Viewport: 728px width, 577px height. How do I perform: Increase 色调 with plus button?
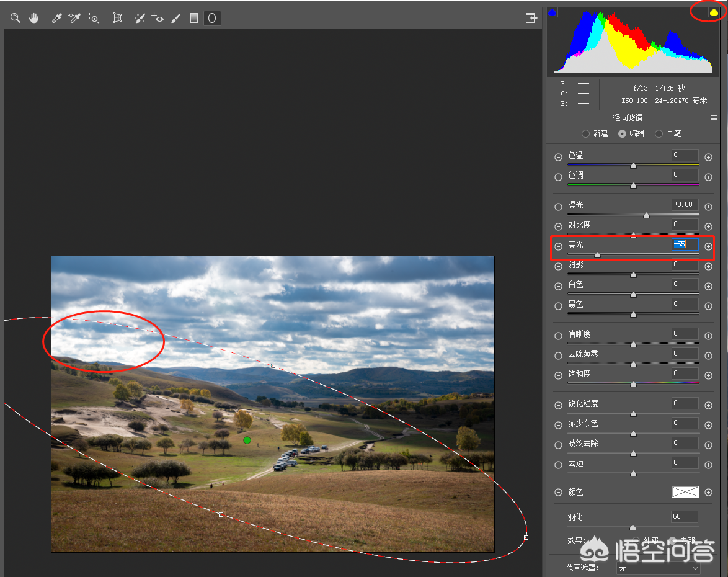709,177
